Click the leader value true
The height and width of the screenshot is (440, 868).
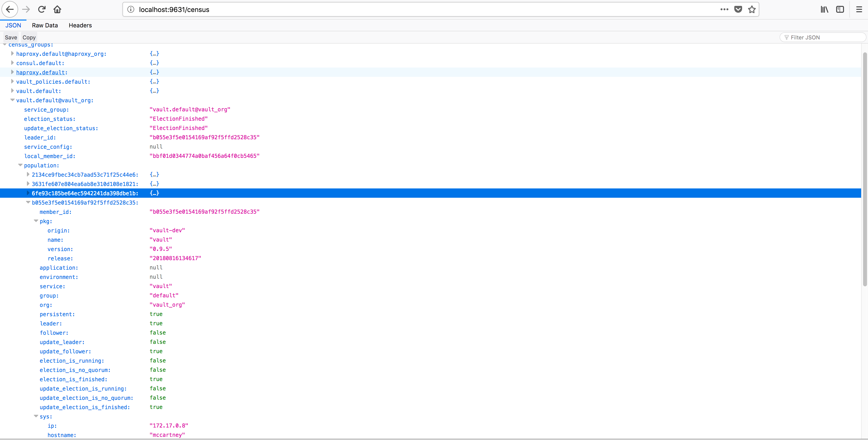pos(156,323)
